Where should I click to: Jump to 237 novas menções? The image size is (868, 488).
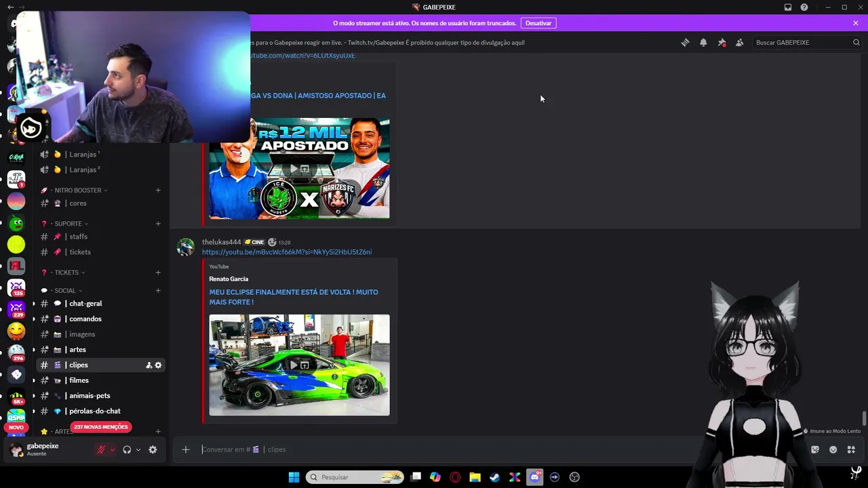click(100, 427)
